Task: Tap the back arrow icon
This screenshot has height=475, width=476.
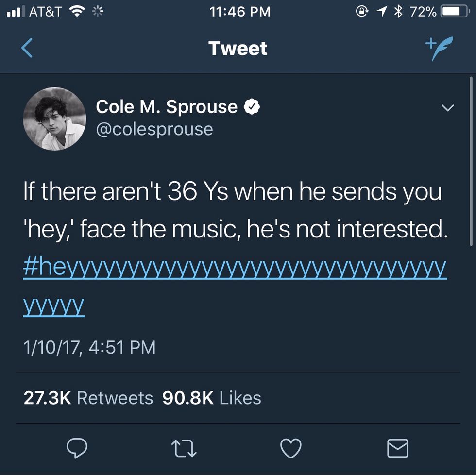Action: pyautogui.click(x=28, y=49)
